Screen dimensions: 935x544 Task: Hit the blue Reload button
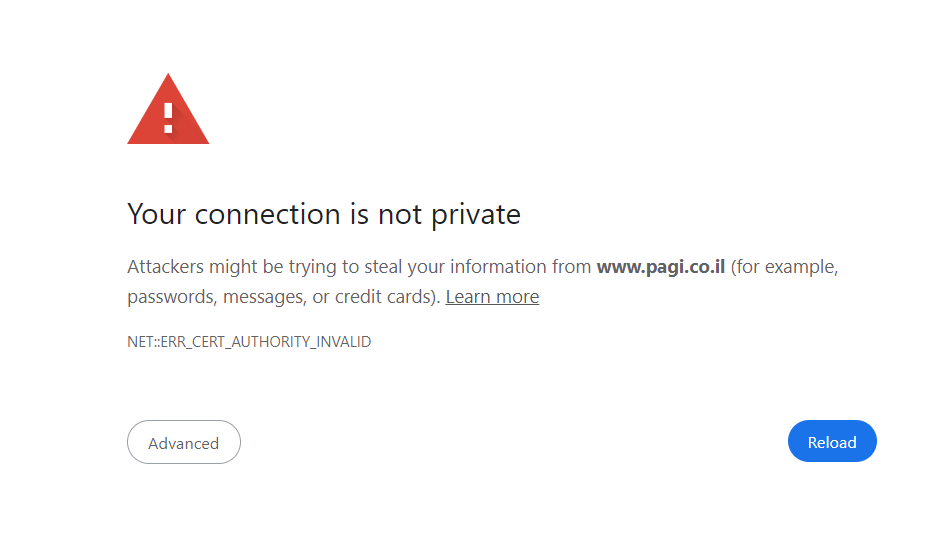coord(832,442)
